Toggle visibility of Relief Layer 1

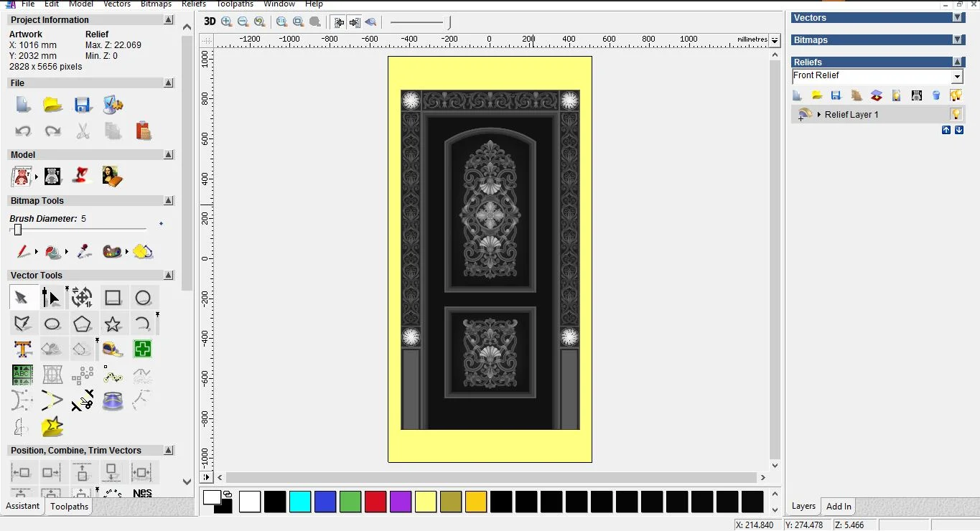(x=957, y=113)
